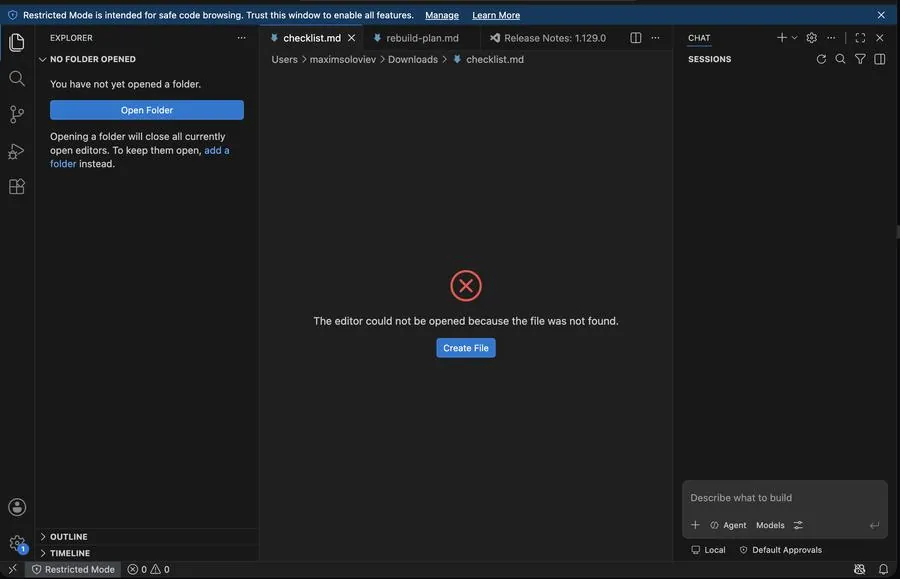This screenshot has width=900, height=579.
Task: Open the Search view in activity bar
Action: [17, 78]
